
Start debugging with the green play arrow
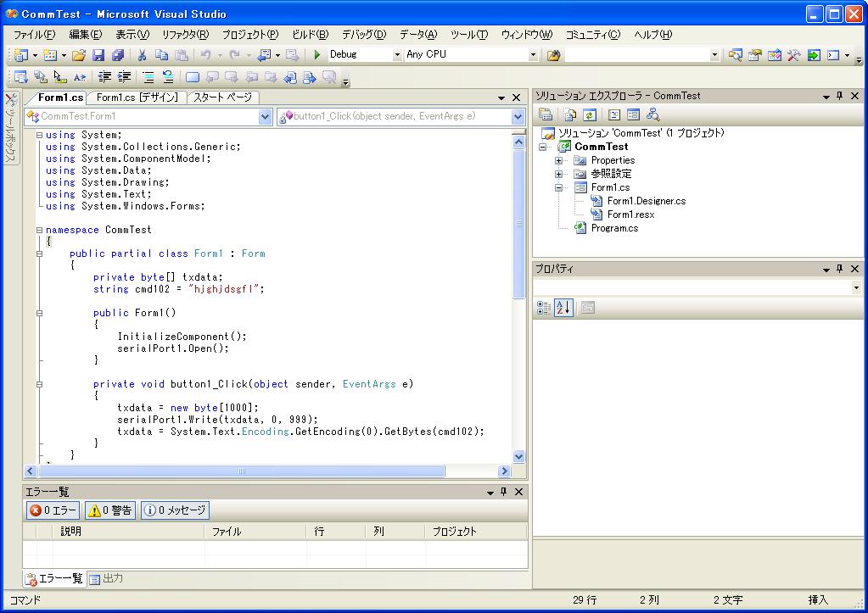pyautogui.click(x=317, y=55)
